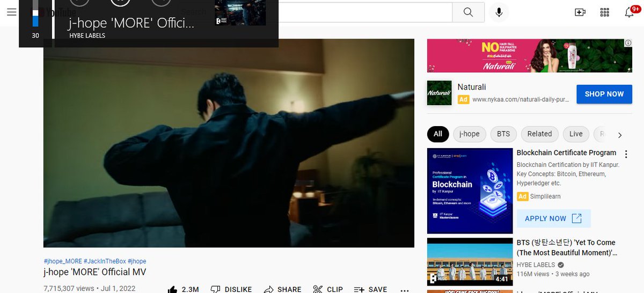Click the Naturali ad title text

[472, 87]
